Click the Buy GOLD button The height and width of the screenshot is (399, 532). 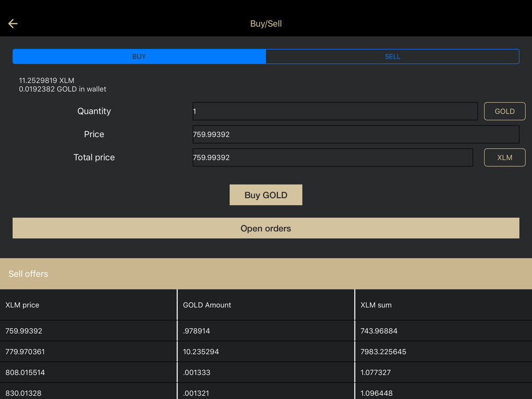tap(265, 195)
